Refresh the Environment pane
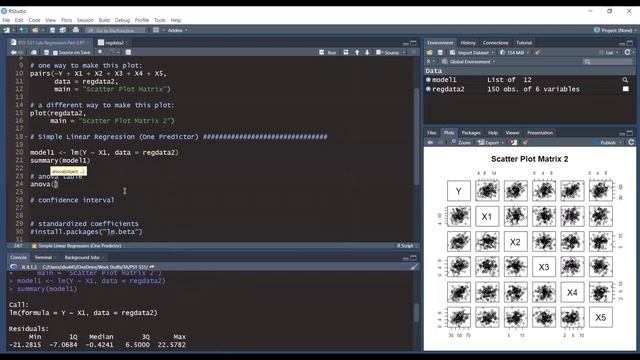 coord(627,52)
